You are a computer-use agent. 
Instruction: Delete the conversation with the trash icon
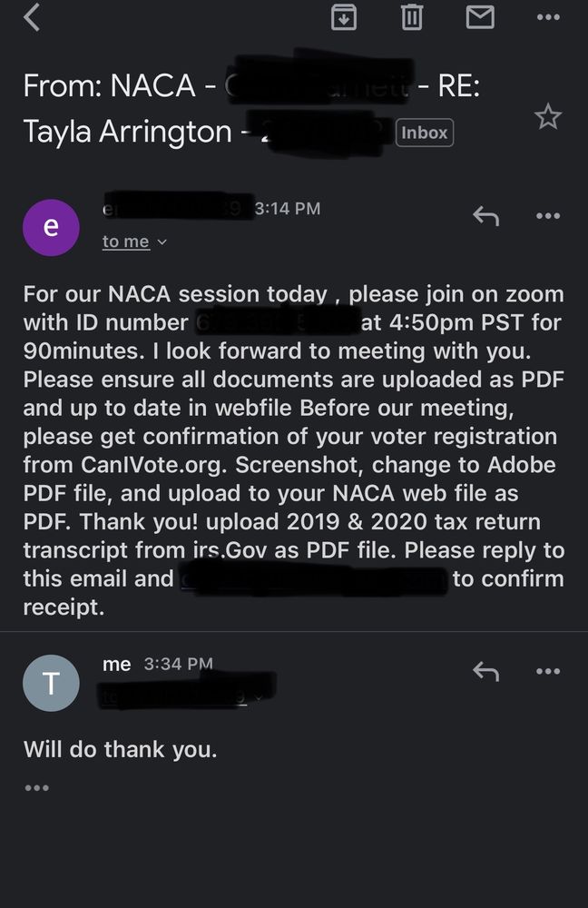[x=412, y=17]
